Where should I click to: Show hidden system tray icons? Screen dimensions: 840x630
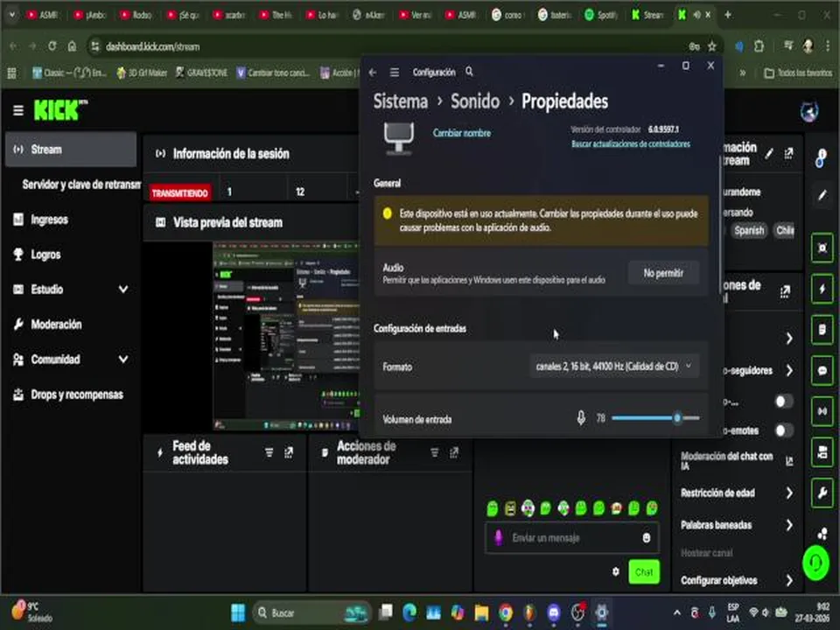pyautogui.click(x=677, y=612)
